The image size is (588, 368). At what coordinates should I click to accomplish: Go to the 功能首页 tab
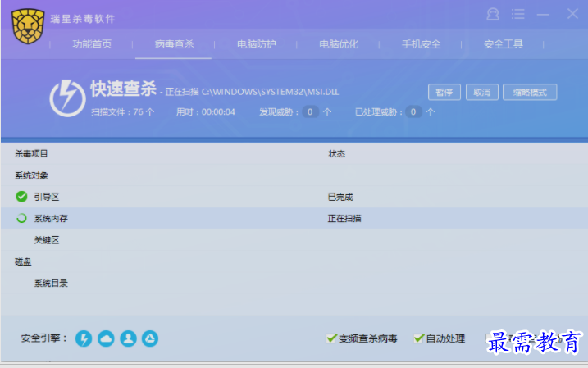tap(92, 44)
